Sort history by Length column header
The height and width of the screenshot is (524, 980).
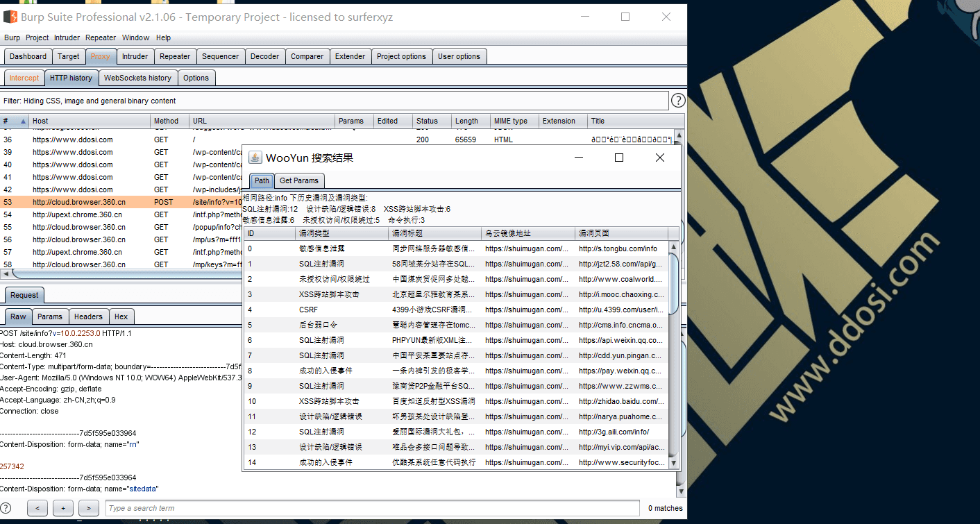tap(471, 121)
